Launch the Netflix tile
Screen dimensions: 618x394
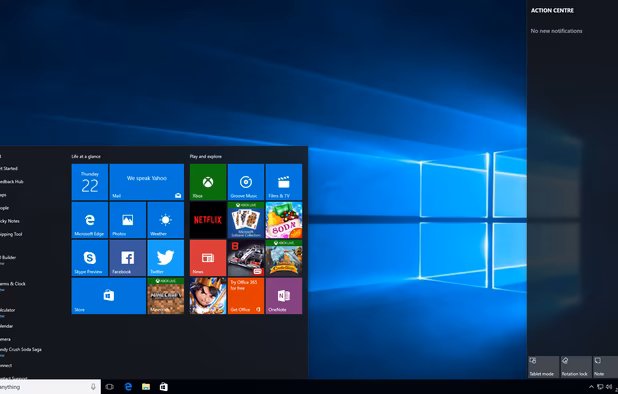point(208,220)
